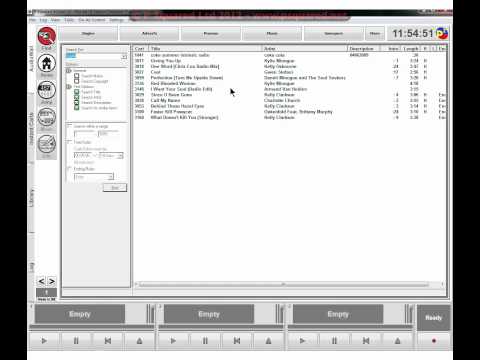Click the Promos category button

[211, 34]
